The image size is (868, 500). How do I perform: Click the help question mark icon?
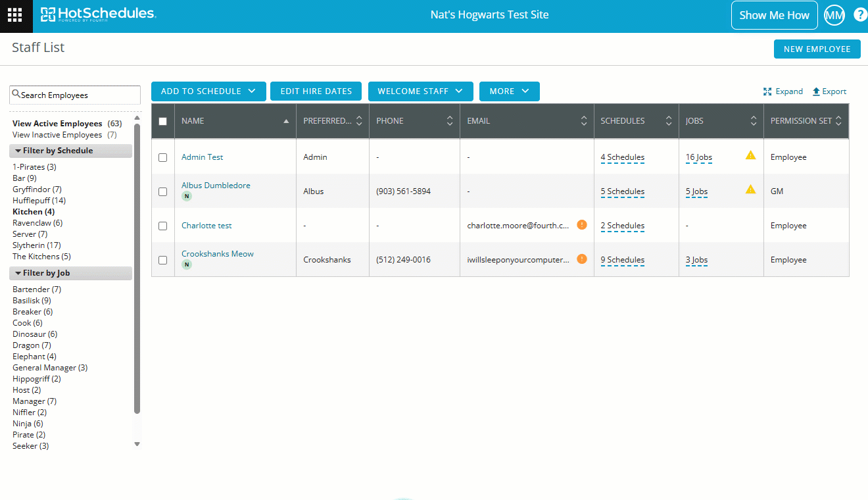point(860,15)
